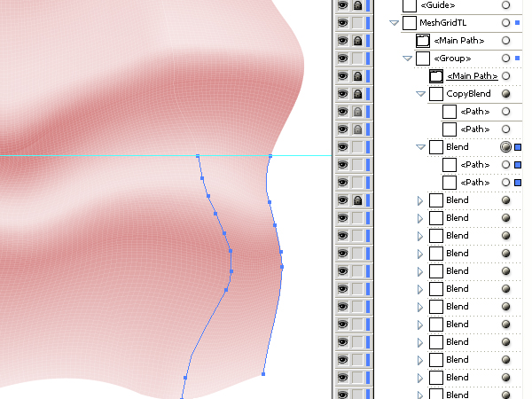
Task: Select the <Group> row label
Action: click(x=452, y=59)
